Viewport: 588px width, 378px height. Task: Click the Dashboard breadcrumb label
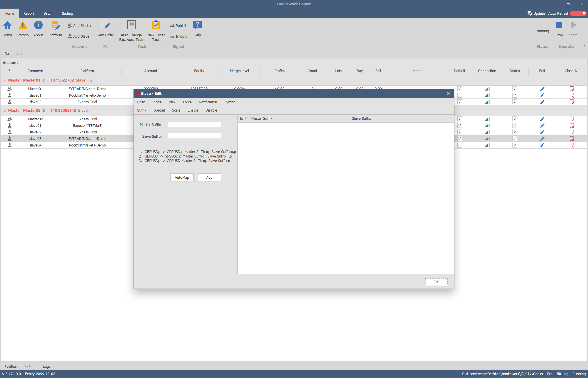point(13,54)
